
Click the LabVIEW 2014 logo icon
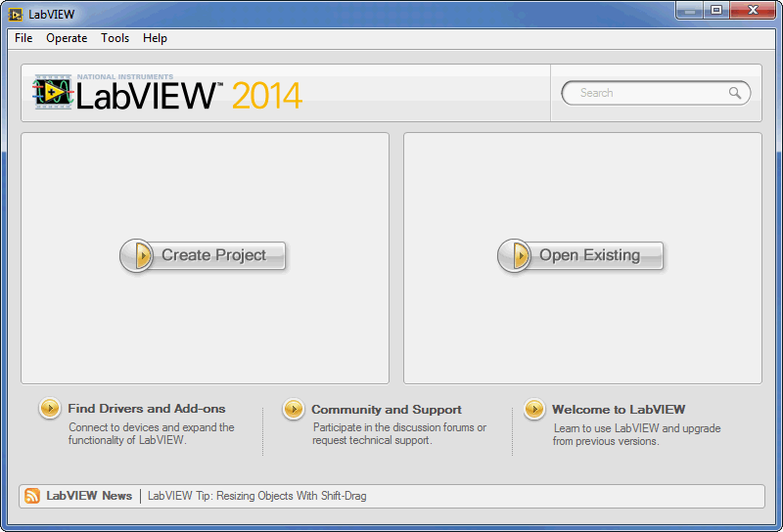53,92
